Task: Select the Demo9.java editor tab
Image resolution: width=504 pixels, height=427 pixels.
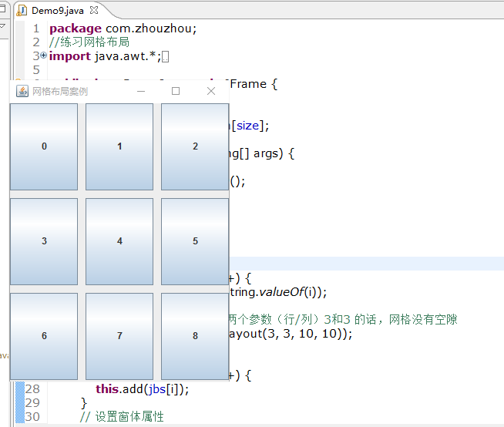Action: (x=58, y=11)
